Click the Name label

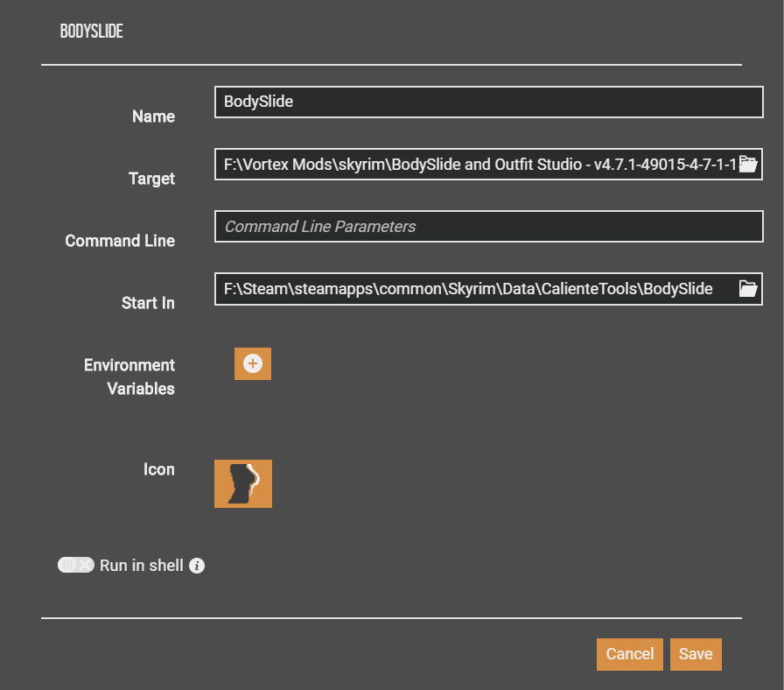click(153, 116)
